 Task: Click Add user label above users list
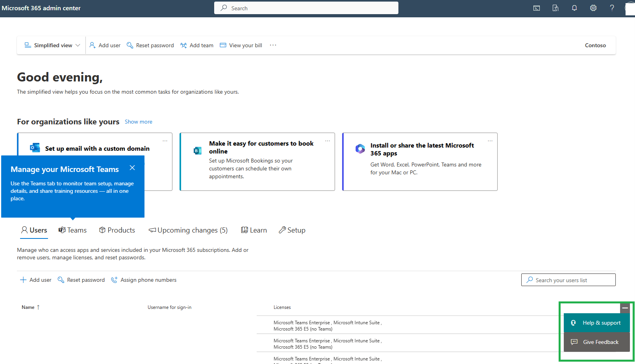click(41, 280)
